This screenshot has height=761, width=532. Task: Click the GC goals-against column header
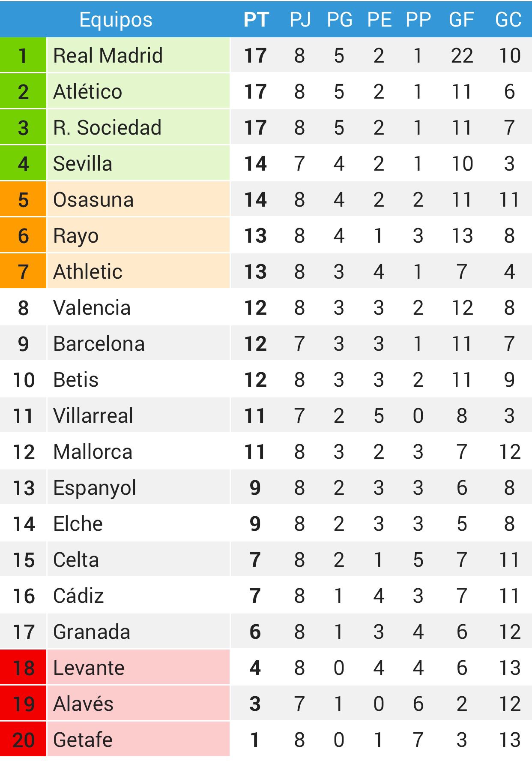(508, 20)
